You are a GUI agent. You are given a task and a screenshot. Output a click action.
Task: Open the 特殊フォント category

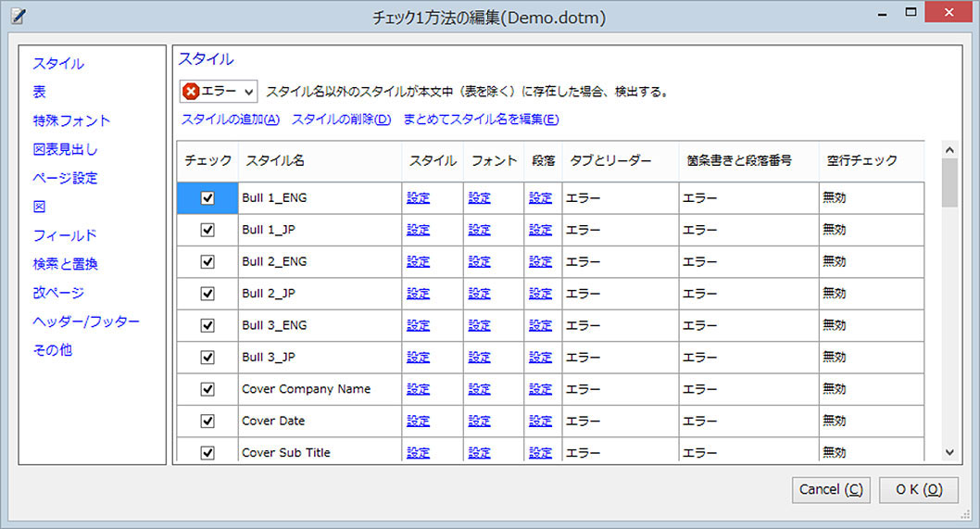tap(71, 120)
